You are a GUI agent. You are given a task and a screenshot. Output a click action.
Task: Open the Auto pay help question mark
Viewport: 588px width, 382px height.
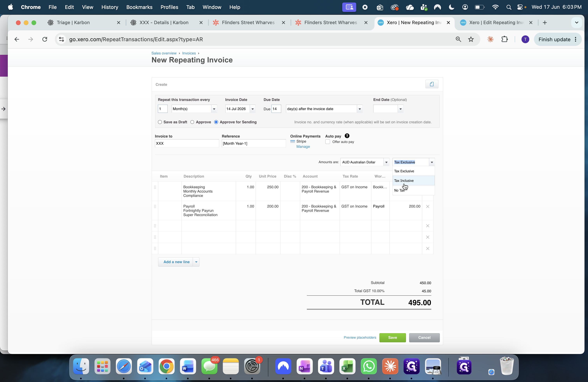[347, 136]
